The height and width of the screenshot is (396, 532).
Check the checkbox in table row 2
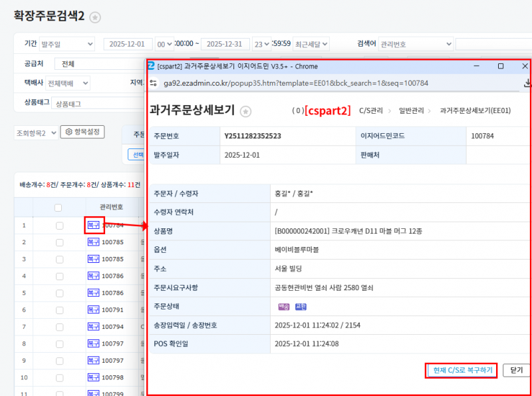[x=59, y=242]
